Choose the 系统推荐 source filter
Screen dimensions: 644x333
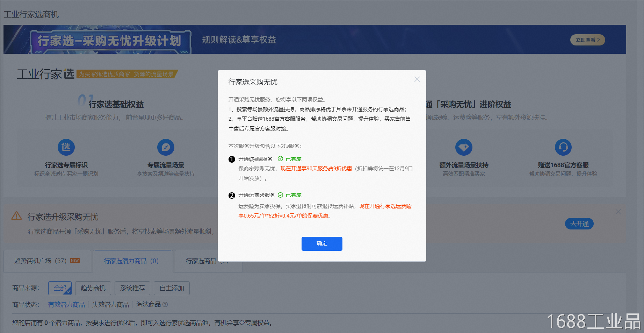(132, 288)
